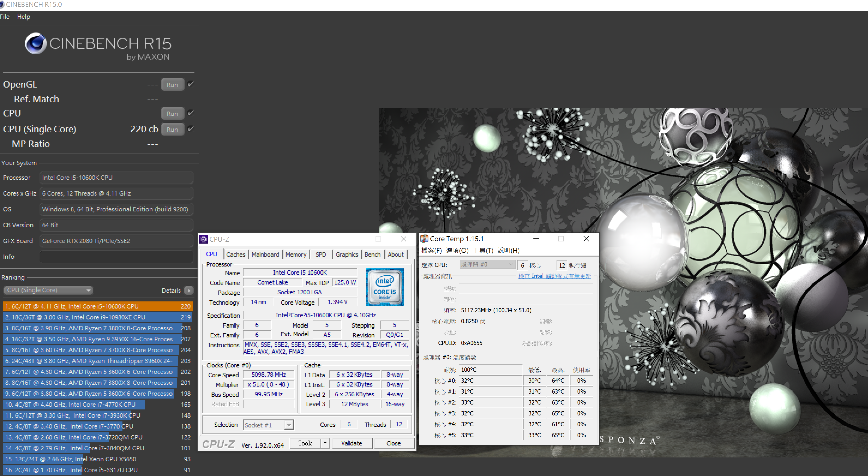Image resolution: width=868 pixels, height=476 pixels.
Task: Switch to the CPU-Z About tab
Action: 396,255
